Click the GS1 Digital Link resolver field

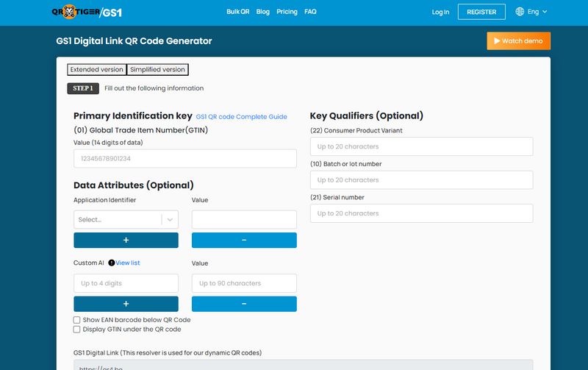(x=304, y=365)
